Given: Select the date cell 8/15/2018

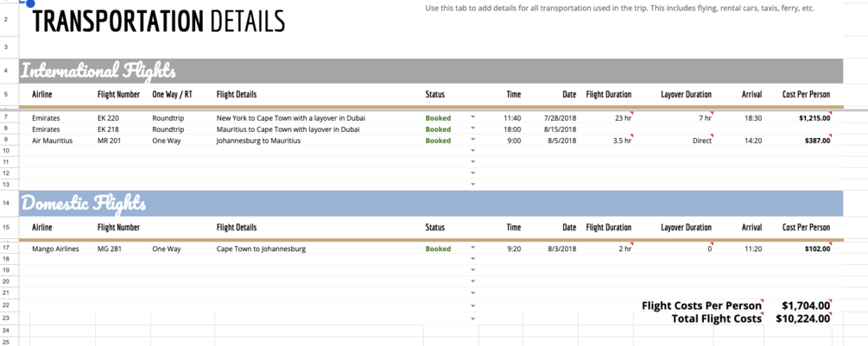Looking at the screenshot, I should tap(562, 129).
